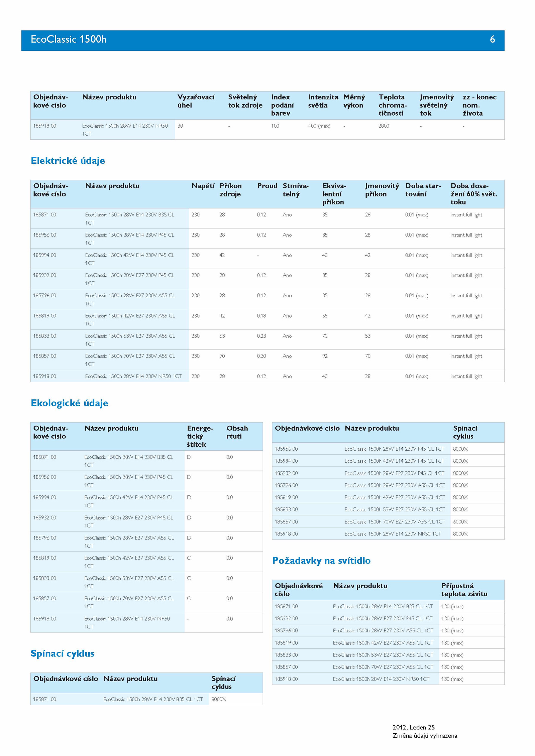Image resolution: width=535 pixels, height=756 pixels.
Task: Click 'Stmívatelný' column header
Action: (296, 190)
